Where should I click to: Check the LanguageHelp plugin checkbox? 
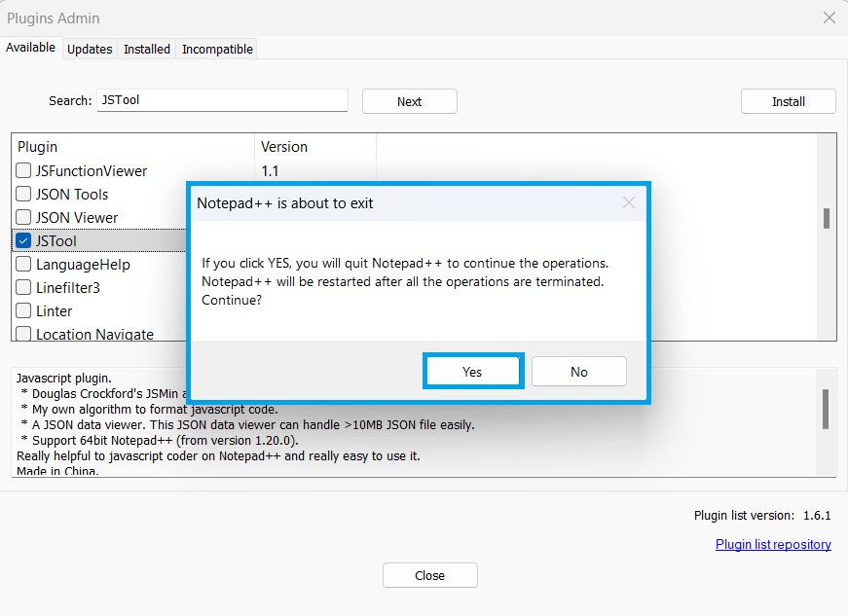coord(22,264)
